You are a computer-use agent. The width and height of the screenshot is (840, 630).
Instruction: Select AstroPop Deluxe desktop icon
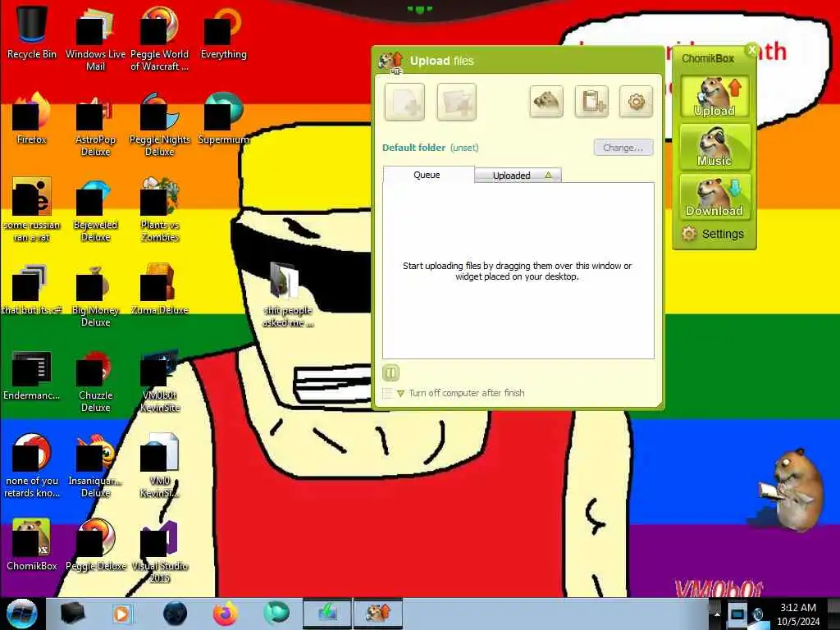pos(95,125)
